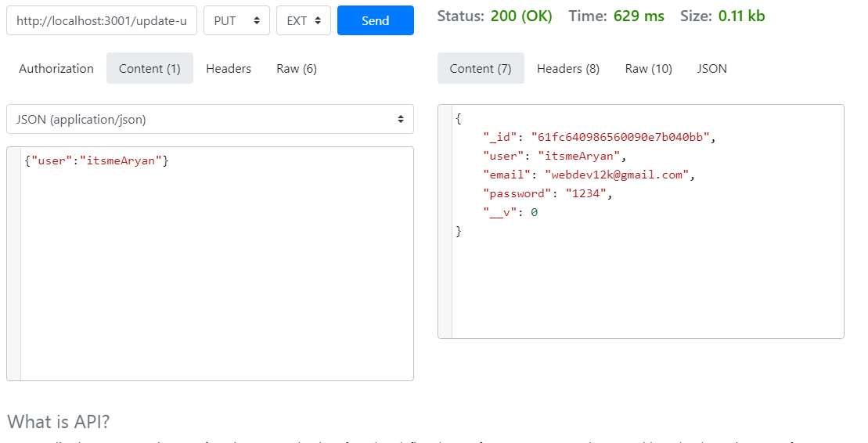This screenshot has width=868, height=443.
Task: Open the PUT method dropdown
Action: click(236, 20)
